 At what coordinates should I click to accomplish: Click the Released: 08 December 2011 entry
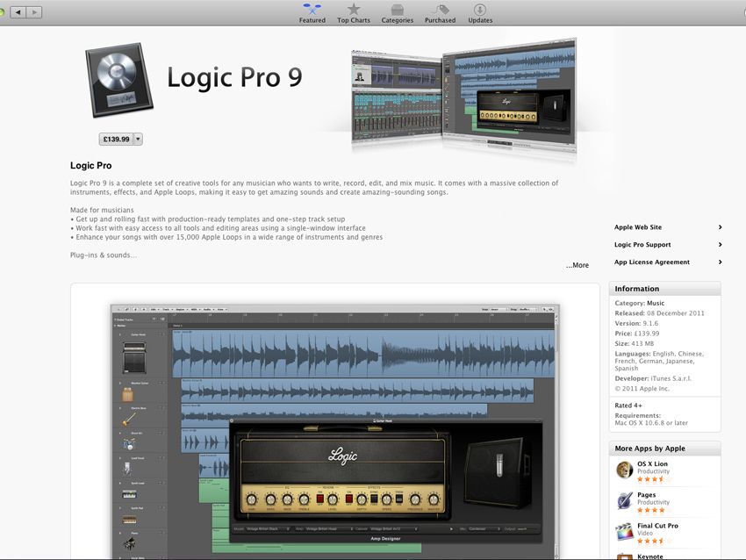659,313
